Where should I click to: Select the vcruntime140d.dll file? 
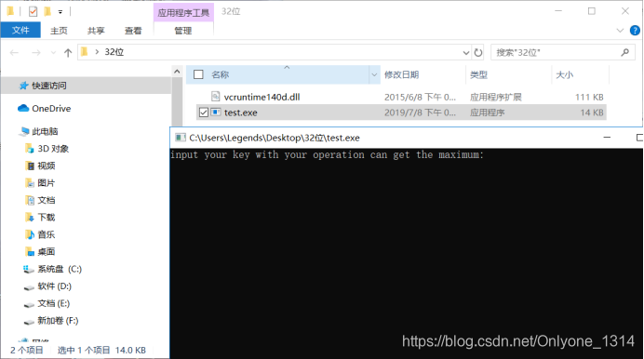point(262,97)
